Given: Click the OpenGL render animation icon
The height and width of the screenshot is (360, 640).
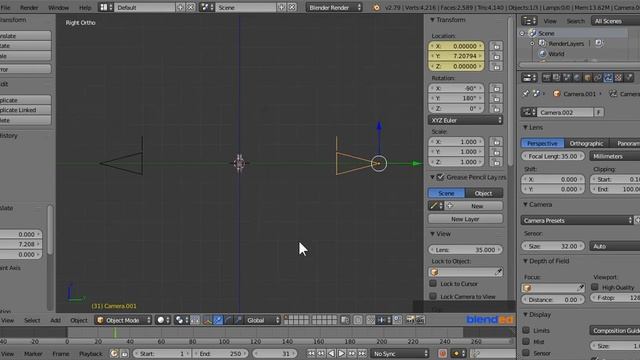Looking at the screenshot, I should 420,320.
